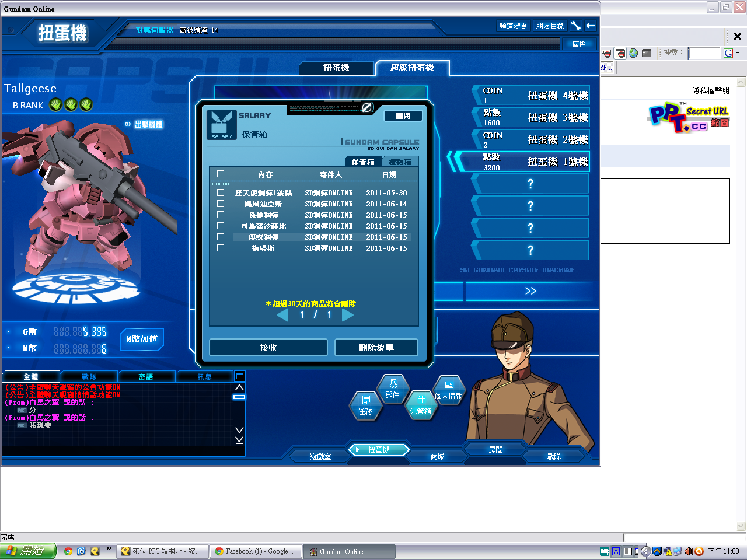747x560 pixels.
Task: Check the box for 梅塔斯
Action: [221, 248]
